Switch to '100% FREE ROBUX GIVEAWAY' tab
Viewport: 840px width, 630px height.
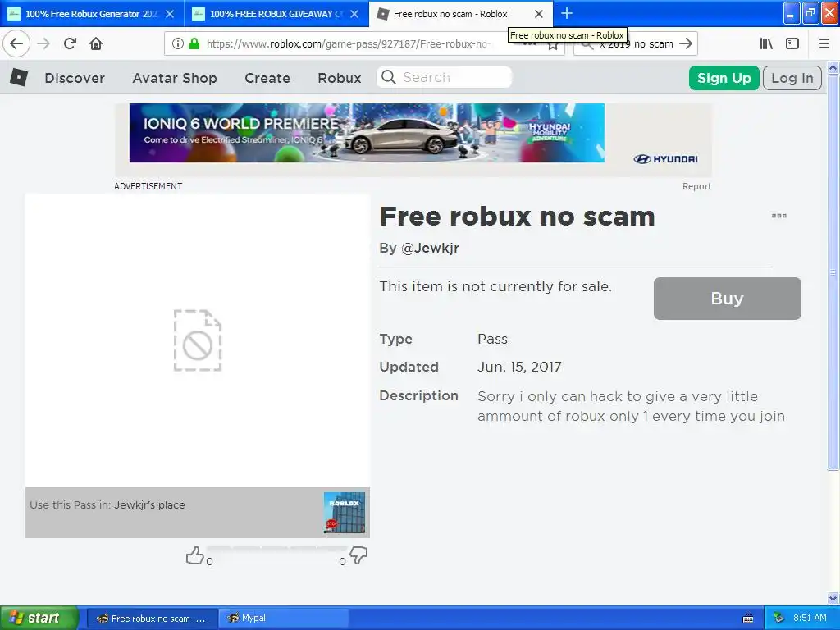coord(276,14)
